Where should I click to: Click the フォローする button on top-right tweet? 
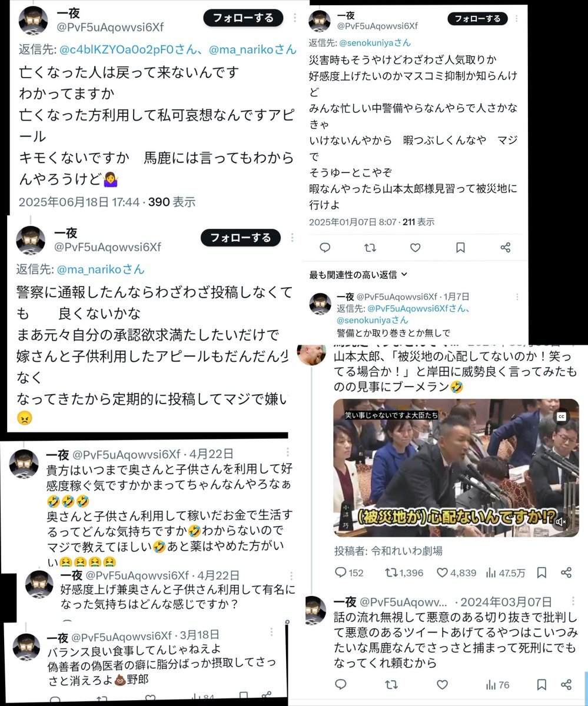(x=477, y=18)
